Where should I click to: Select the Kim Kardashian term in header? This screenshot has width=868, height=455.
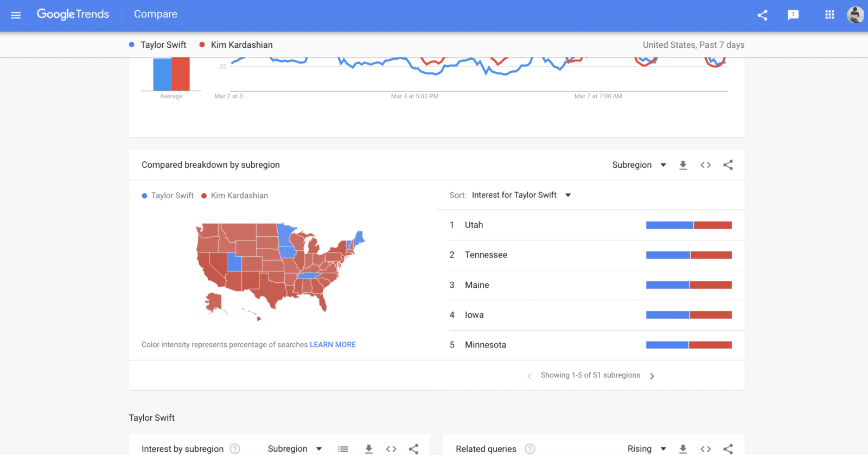pos(241,45)
